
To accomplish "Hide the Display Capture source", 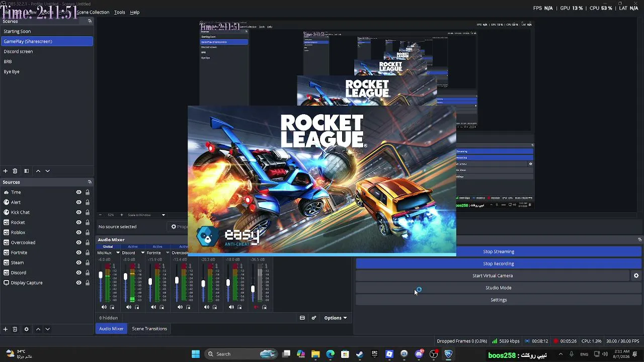I will tap(78, 283).
